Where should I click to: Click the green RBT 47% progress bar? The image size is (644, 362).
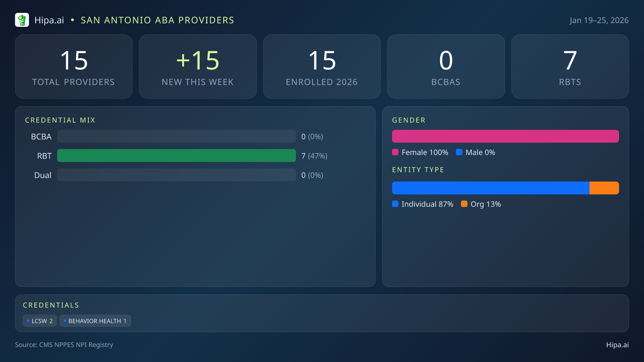pos(177,156)
